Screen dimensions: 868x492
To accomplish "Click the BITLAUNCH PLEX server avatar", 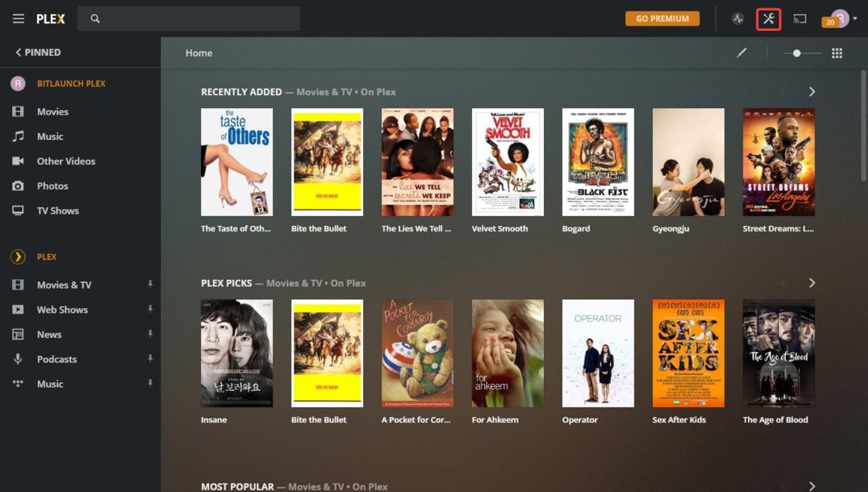I will tap(18, 84).
